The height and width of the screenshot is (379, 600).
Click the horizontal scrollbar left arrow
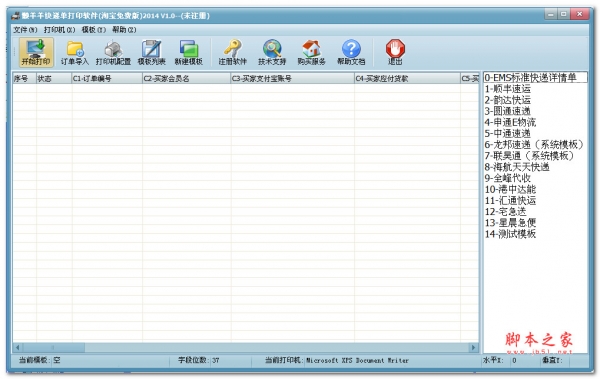coord(17,348)
